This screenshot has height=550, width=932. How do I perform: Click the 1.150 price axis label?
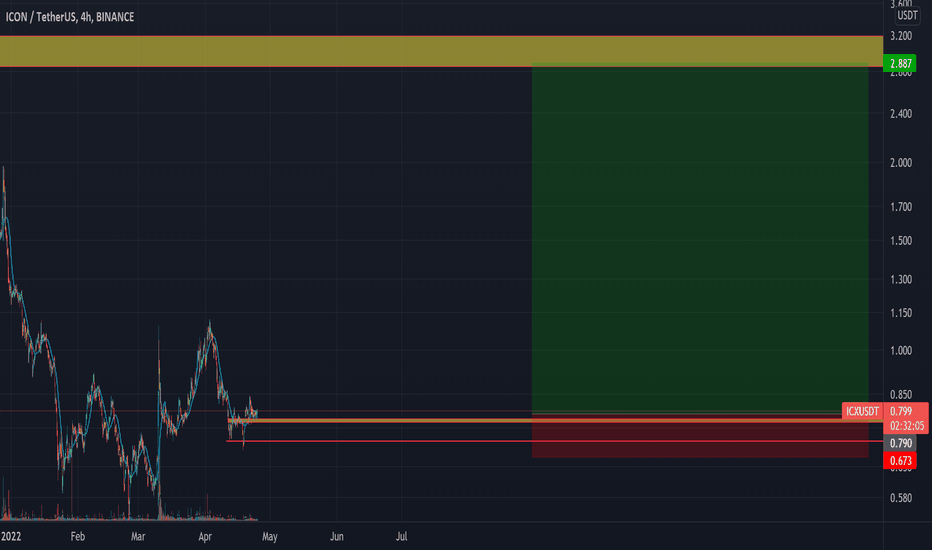pyautogui.click(x=900, y=312)
